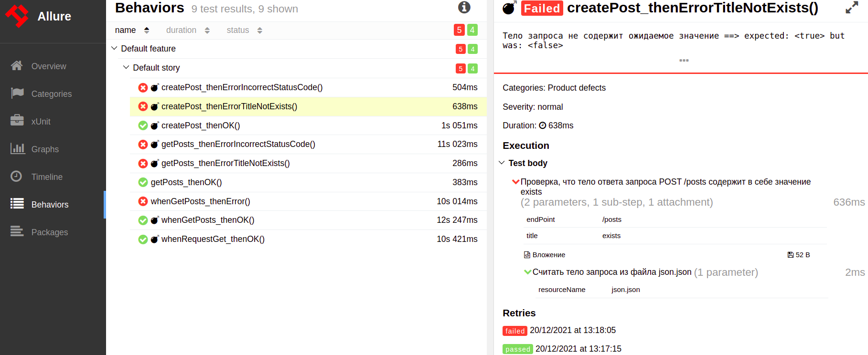The height and width of the screenshot is (355, 868).
Task: Click failed icon of whenGetPosts_thenError()
Action: 143,201
